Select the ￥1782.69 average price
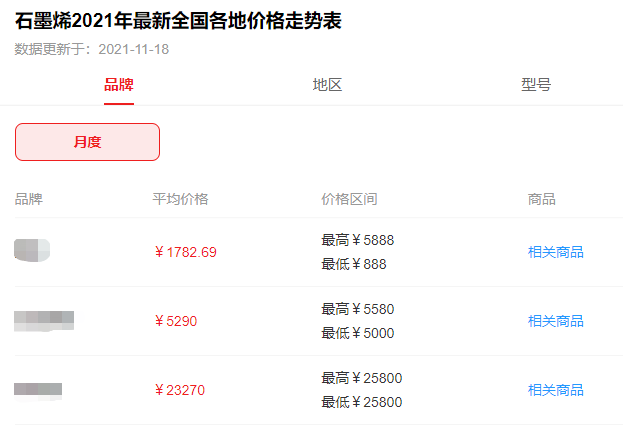Viewport: 623px width, 427px height. 185,252
